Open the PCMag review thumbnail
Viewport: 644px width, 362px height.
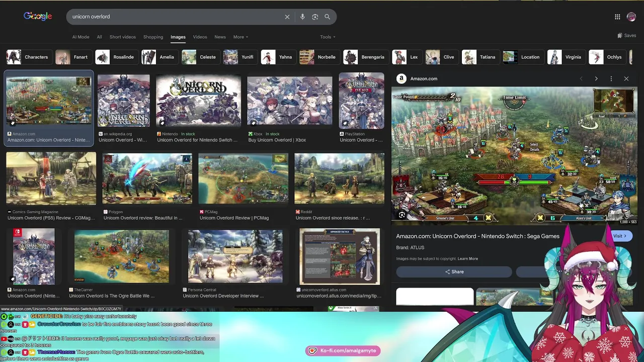243,179
